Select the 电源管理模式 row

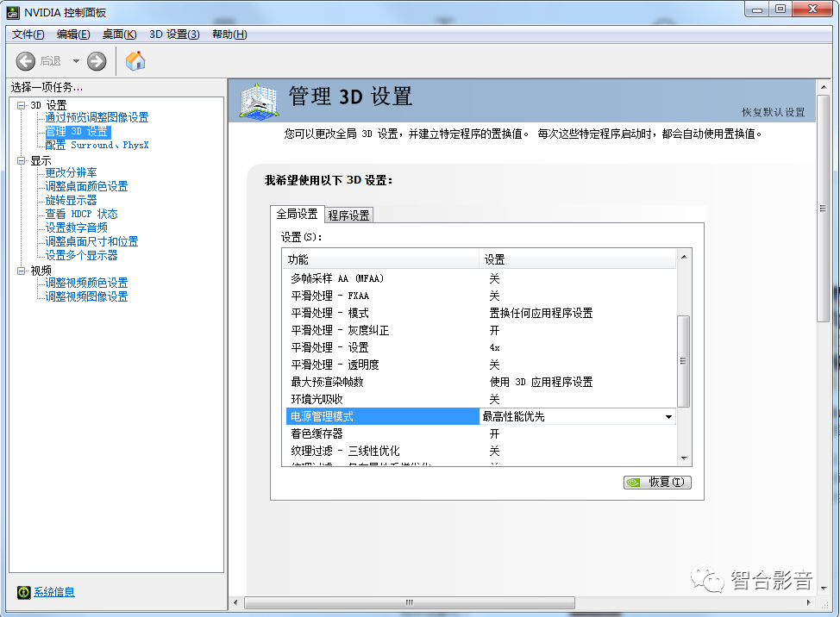click(480, 416)
